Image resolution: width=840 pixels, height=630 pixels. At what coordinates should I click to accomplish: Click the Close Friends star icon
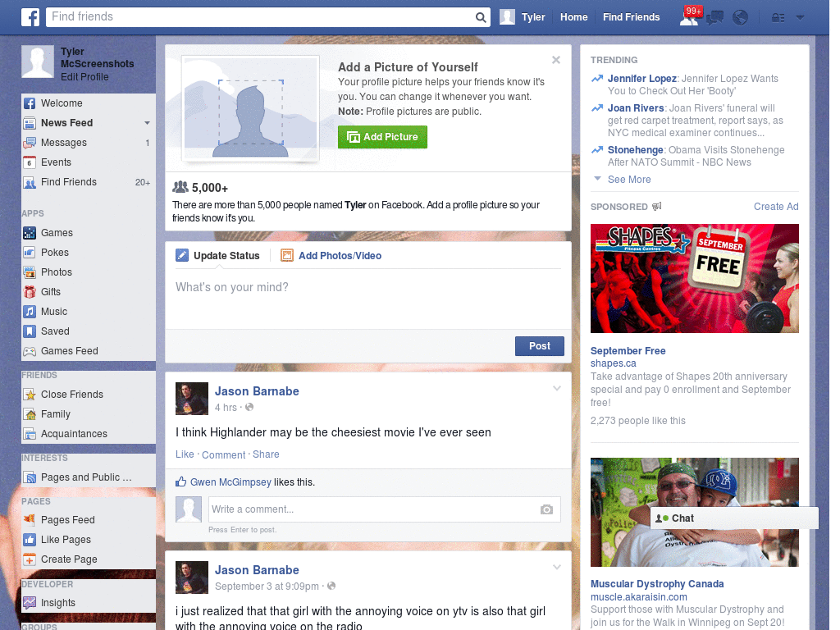point(30,395)
